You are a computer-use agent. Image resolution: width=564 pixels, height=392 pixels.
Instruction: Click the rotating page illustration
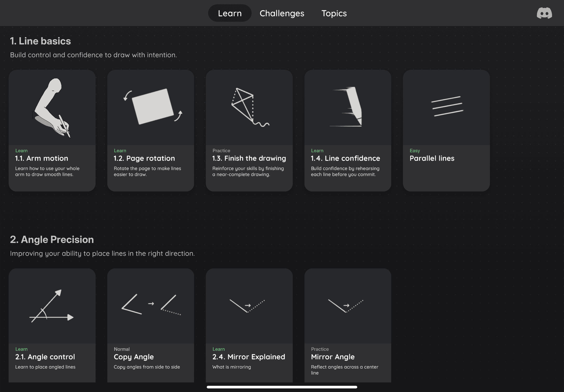pos(153,106)
